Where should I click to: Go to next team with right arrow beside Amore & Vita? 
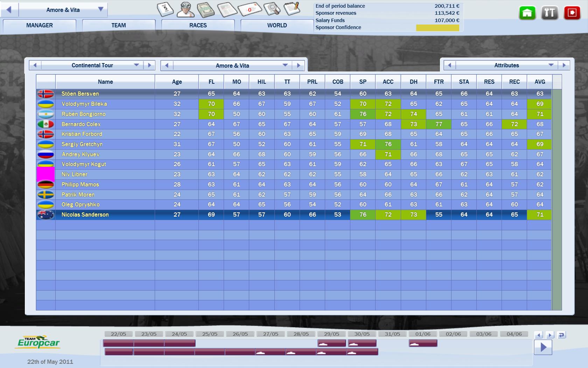pyautogui.click(x=299, y=66)
